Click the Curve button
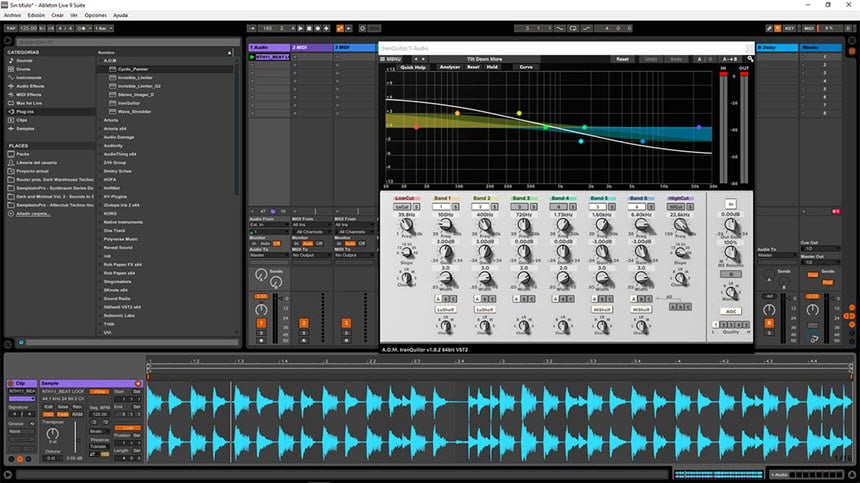860x483 pixels. tap(526, 67)
